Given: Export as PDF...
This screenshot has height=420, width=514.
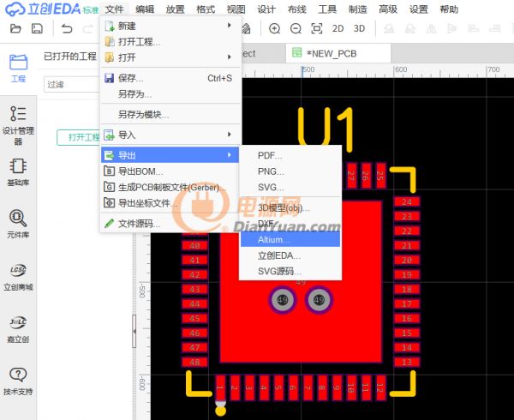Looking at the screenshot, I should [x=290, y=155].
